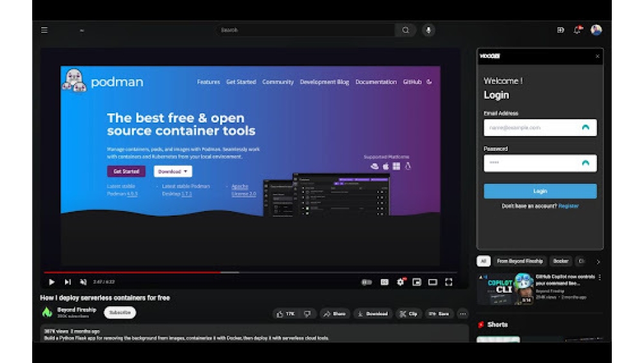Start voice search with microphone

[x=428, y=30]
